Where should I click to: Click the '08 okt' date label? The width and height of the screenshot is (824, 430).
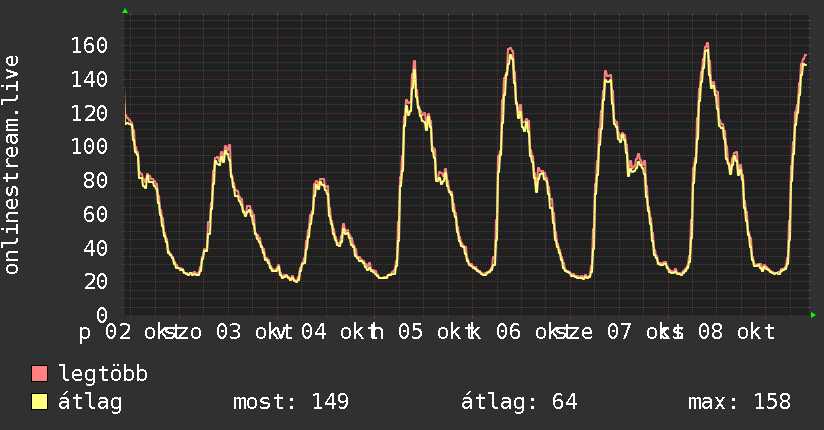(737, 332)
